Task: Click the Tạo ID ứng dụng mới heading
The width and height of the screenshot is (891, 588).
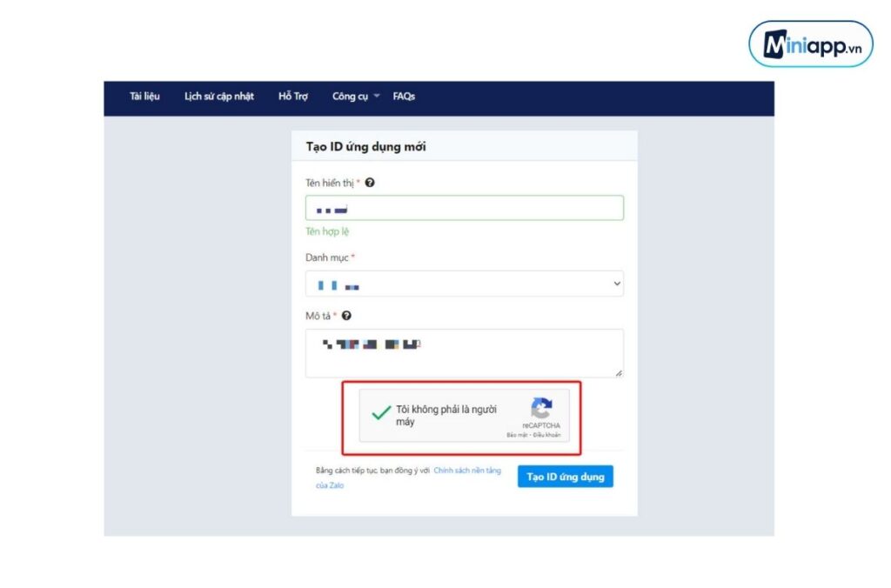Action: (x=366, y=147)
